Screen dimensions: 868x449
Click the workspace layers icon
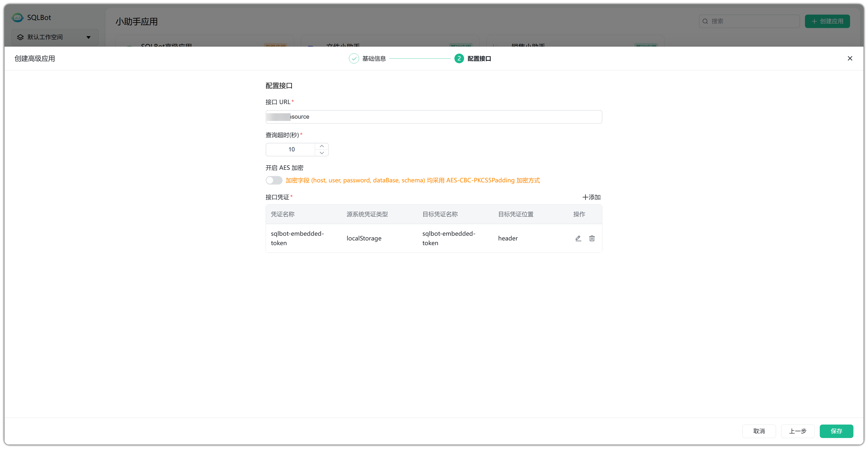tap(20, 37)
